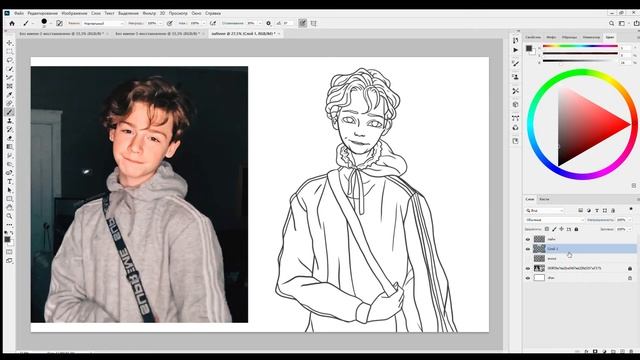Select the Clone Stamp tool
The height and width of the screenshot is (360, 640).
point(9,121)
